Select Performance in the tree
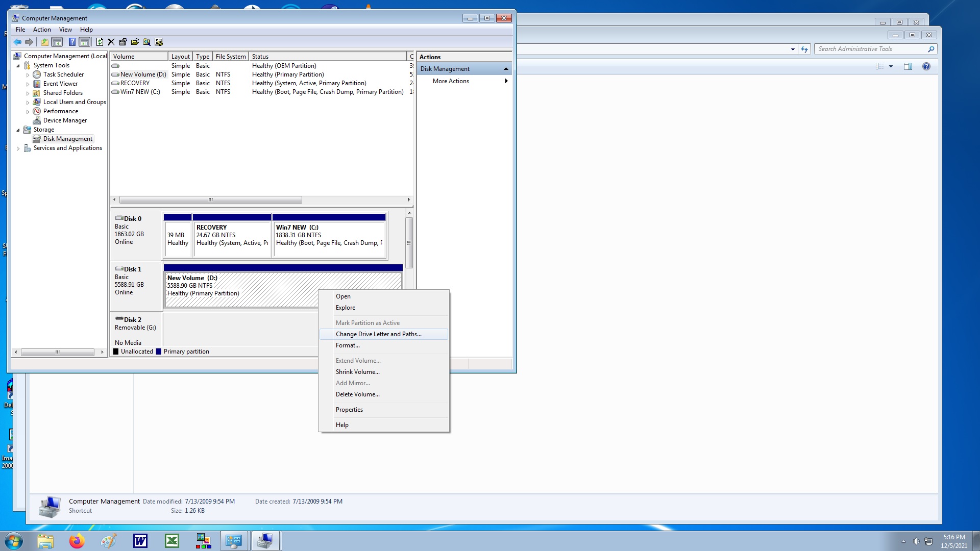980x551 pixels. tap(61, 111)
